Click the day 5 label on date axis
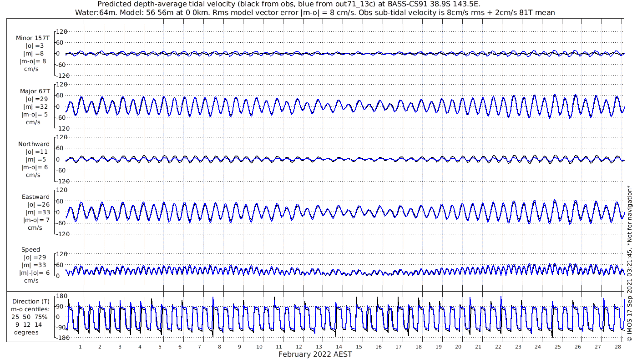Screen dimensions: 637x364 160,346
